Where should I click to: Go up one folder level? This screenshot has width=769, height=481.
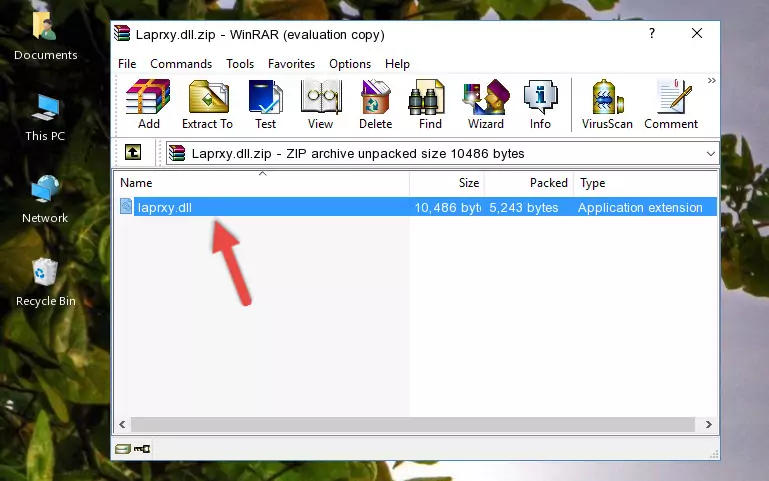point(133,152)
